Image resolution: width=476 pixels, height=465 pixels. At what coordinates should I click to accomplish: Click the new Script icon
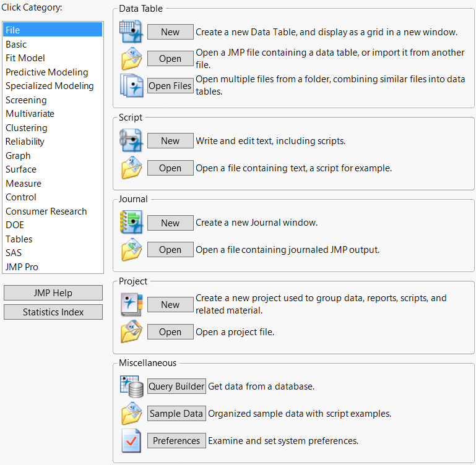point(131,140)
